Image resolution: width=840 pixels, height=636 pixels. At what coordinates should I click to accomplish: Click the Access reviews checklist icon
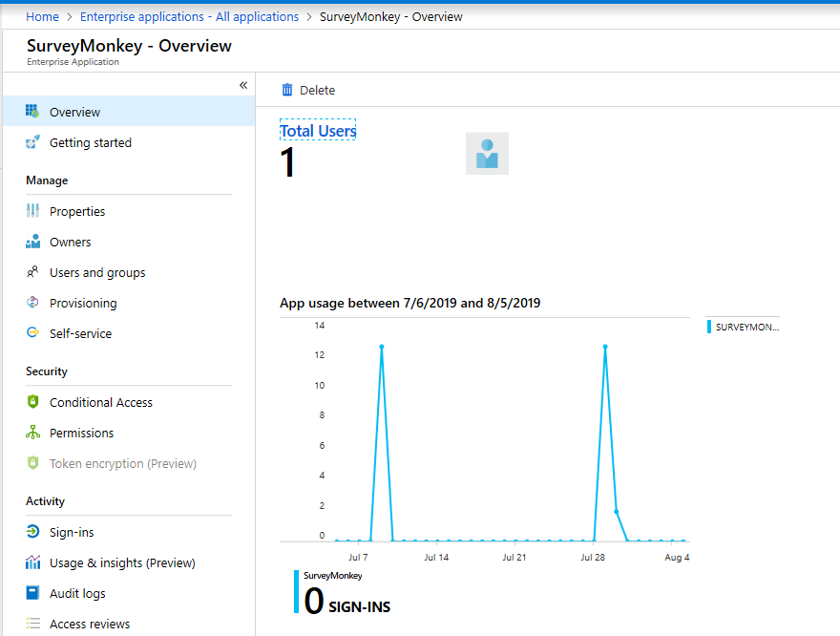point(32,624)
